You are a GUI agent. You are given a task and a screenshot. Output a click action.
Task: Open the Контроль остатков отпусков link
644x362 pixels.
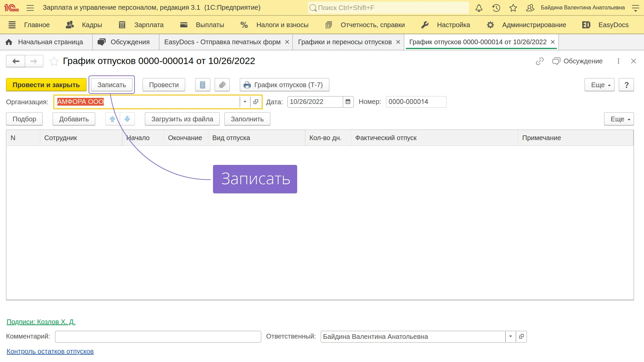coord(50,351)
